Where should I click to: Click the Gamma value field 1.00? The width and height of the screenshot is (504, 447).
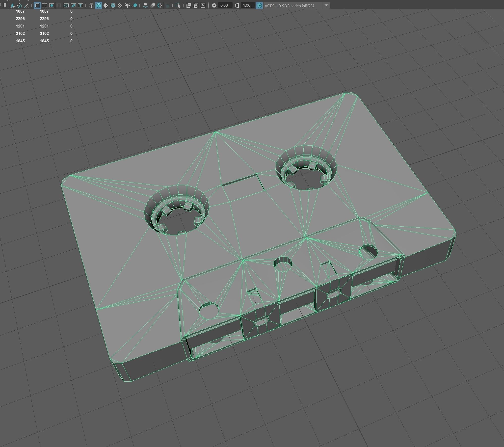click(248, 5)
